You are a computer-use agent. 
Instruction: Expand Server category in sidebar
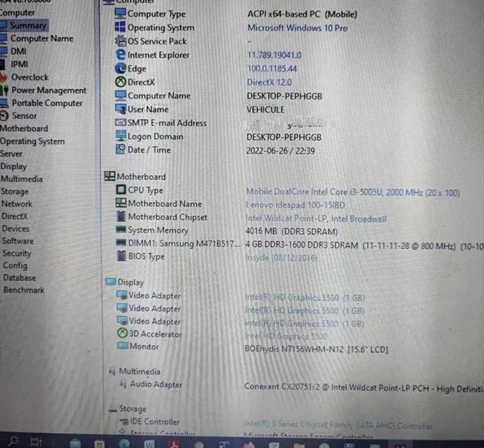point(11,154)
